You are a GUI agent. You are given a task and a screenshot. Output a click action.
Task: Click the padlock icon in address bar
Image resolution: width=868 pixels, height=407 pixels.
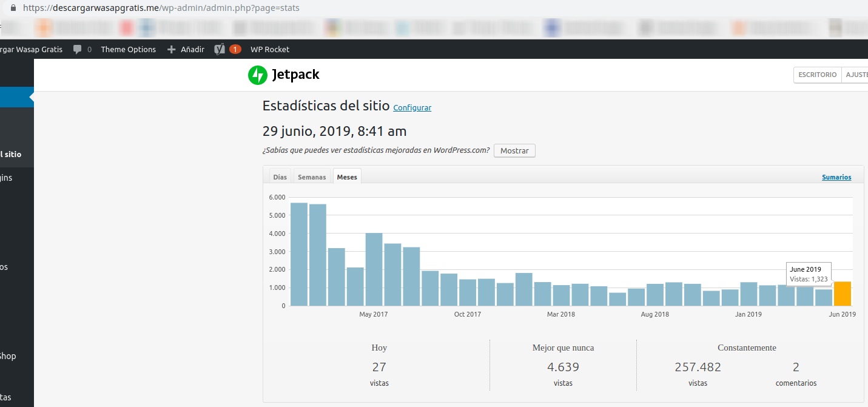pos(13,8)
